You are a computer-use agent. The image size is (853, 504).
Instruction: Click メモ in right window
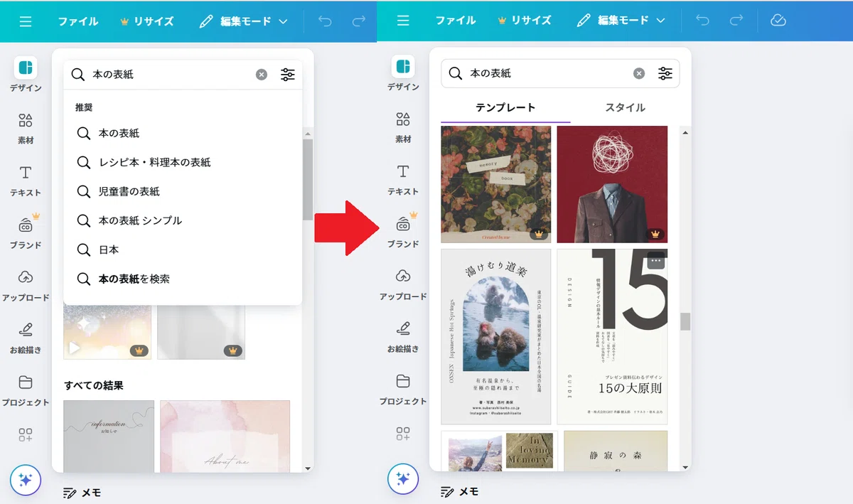pos(460,491)
